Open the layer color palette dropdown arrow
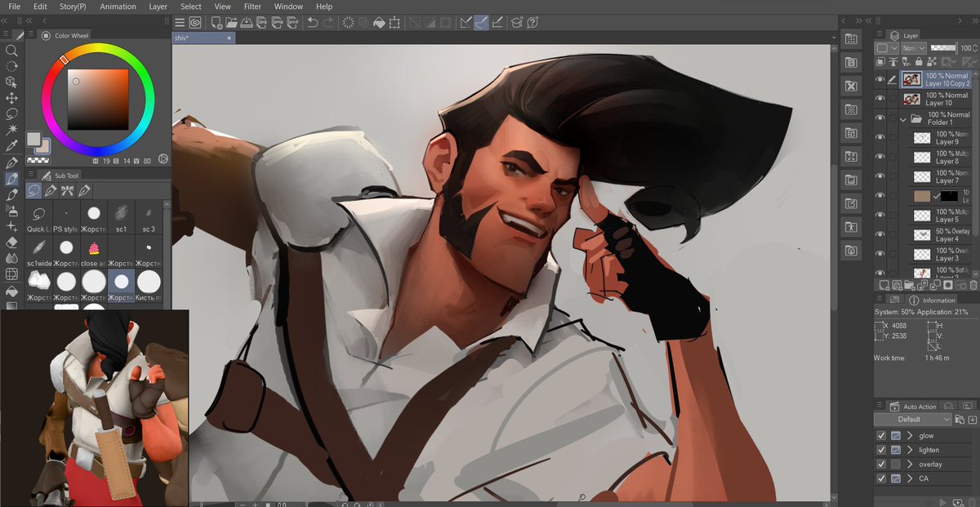The height and width of the screenshot is (507, 980). [x=893, y=48]
